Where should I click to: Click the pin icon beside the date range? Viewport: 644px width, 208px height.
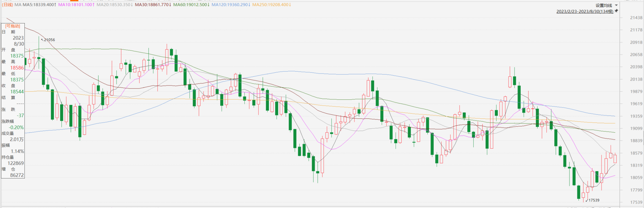point(616,11)
